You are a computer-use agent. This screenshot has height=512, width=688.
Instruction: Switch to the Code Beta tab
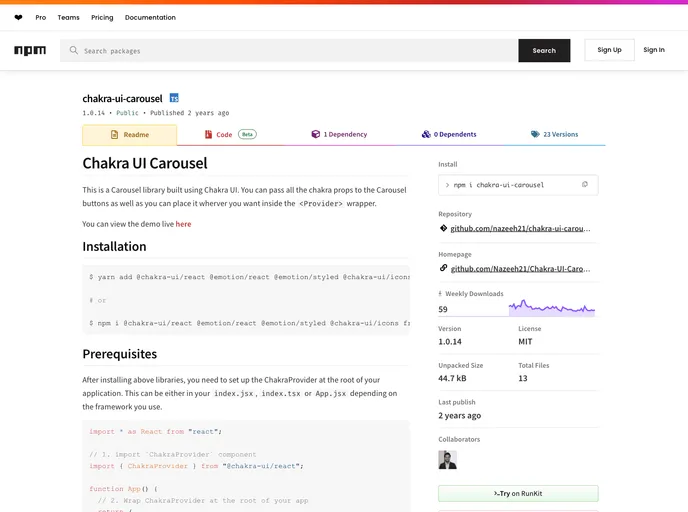pos(230,134)
